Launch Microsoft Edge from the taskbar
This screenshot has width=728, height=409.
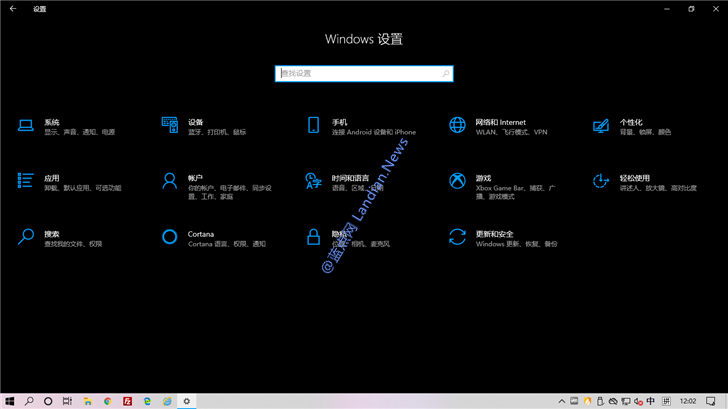click(147, 401)
